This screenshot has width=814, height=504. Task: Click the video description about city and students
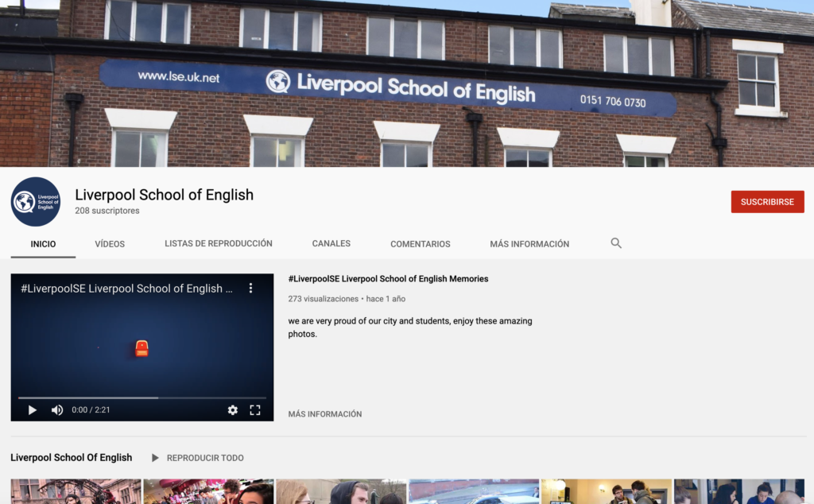point(410,328)
